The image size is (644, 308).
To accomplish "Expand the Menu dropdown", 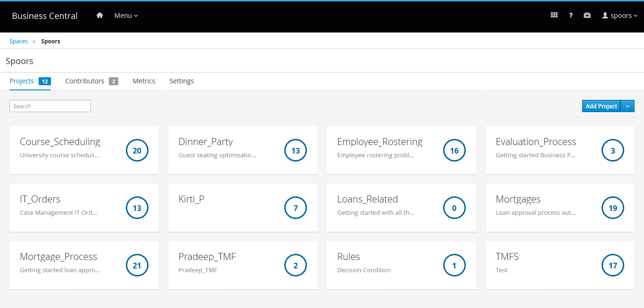I will (126, 16).
